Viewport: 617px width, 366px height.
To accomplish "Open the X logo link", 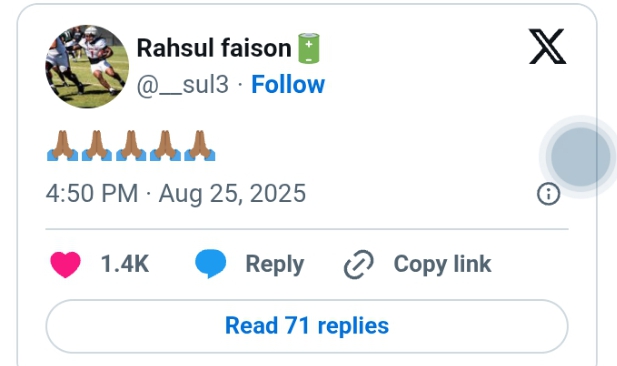I will pyautogui.click(x=547, y=46).
